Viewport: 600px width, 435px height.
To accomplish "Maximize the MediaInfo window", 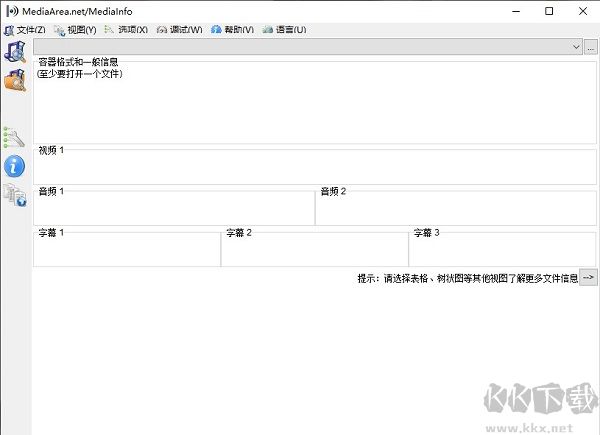I will [549, 11].
